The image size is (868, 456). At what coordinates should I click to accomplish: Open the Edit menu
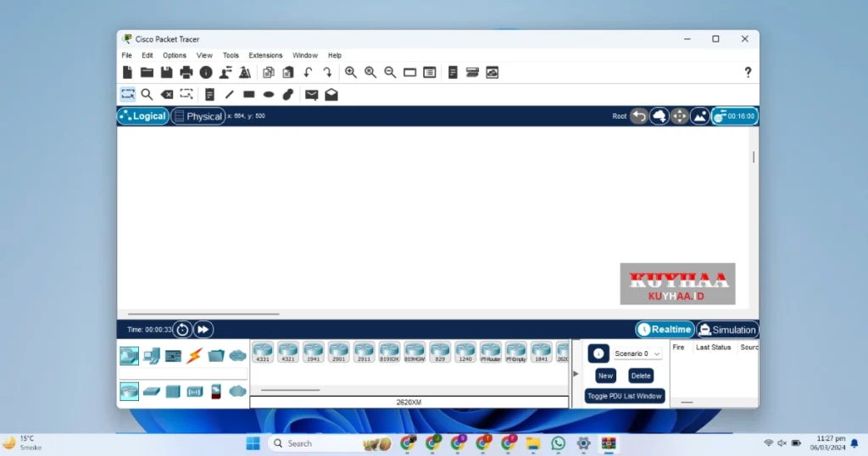pos(147,55)
